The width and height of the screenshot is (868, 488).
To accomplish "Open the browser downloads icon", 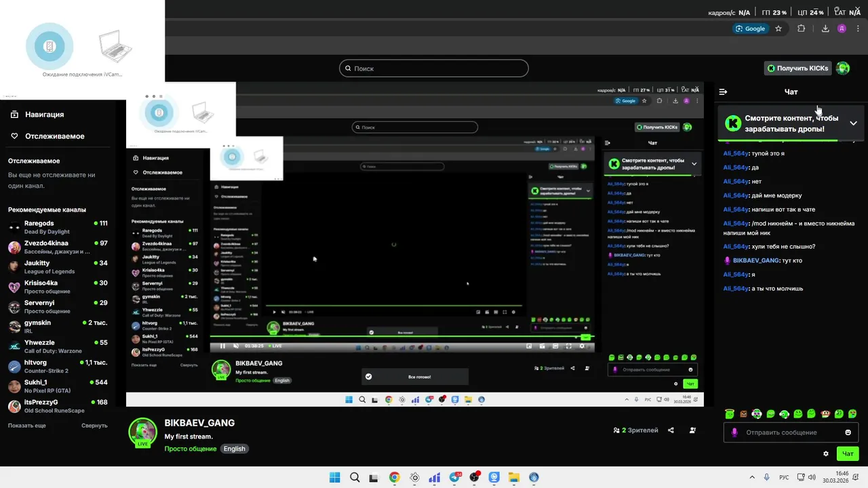I will coord(825,28).
